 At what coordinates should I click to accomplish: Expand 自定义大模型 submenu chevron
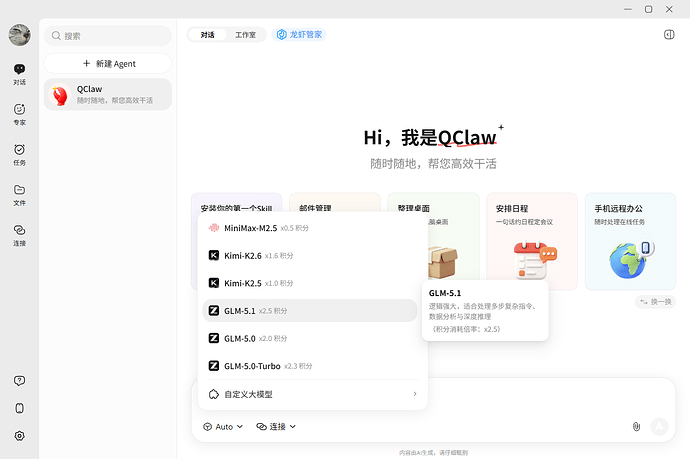click(x=415, y=394)
